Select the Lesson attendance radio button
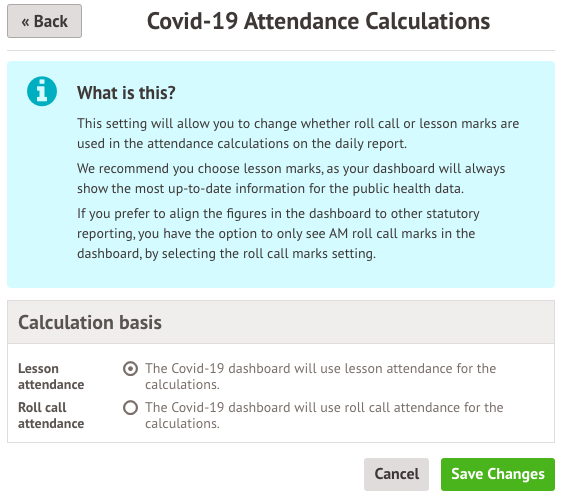The image size is (563, 499). click(x=130, y=369)
